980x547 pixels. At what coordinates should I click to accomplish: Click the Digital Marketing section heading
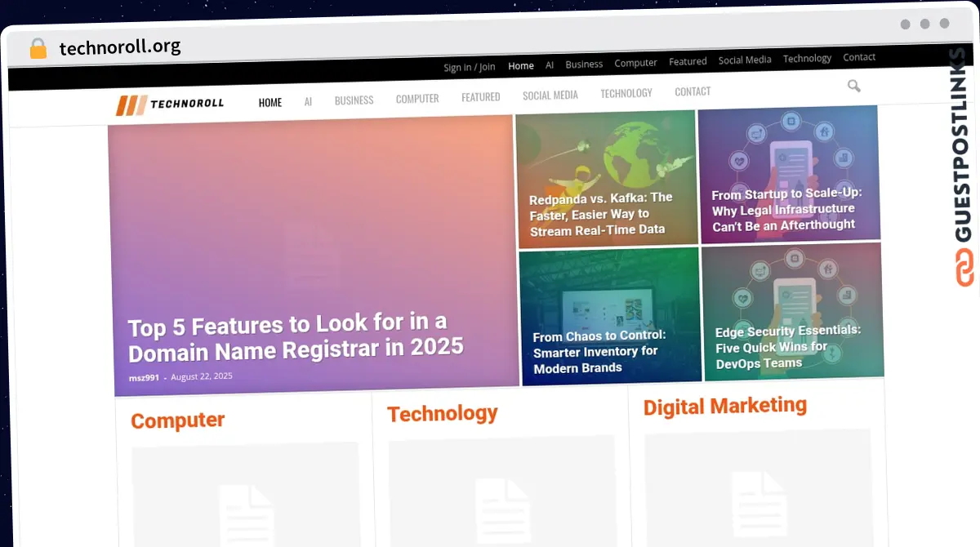click(x=724, y=407)
